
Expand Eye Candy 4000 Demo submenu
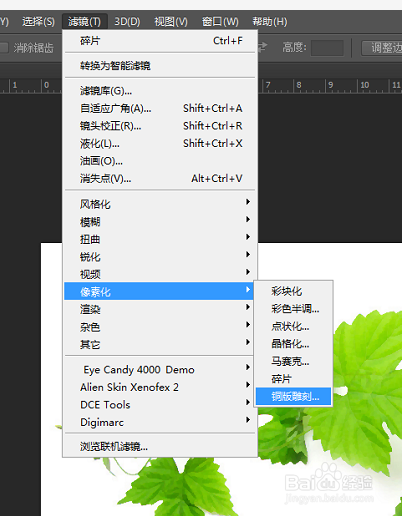coord(160,369)
